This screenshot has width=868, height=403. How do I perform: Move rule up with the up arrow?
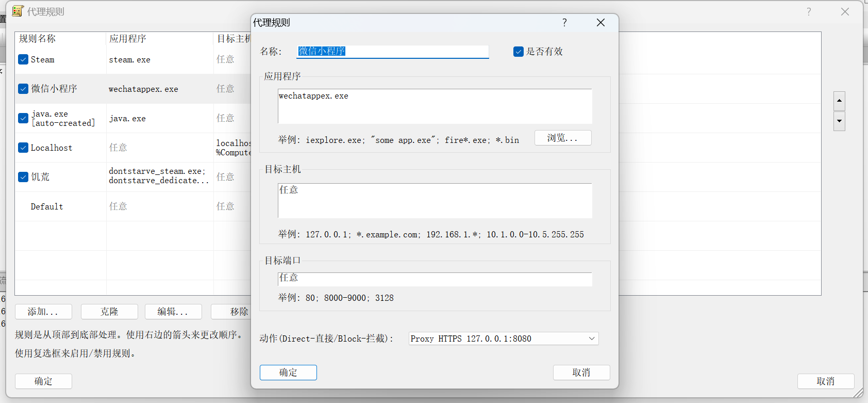839,101
